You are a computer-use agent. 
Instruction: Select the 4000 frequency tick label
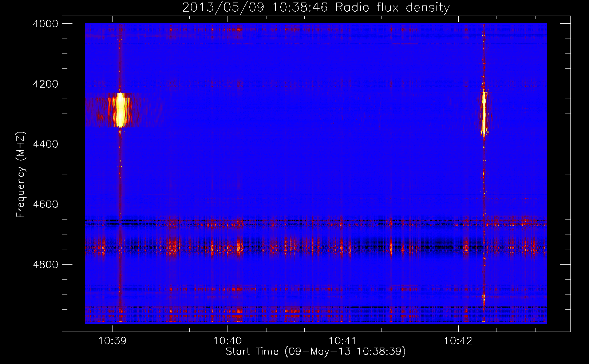46,24
